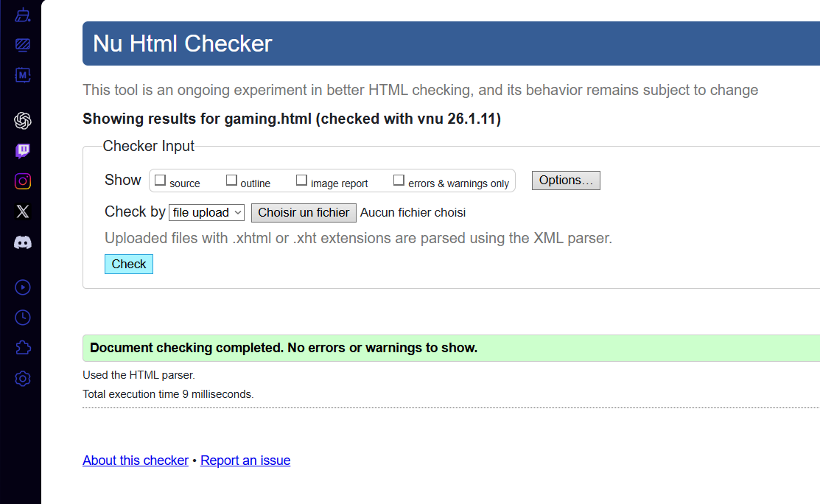Screen dimensions: 820x504
Task: Open the Twitch sidebar panel
Action: [23, 151]
